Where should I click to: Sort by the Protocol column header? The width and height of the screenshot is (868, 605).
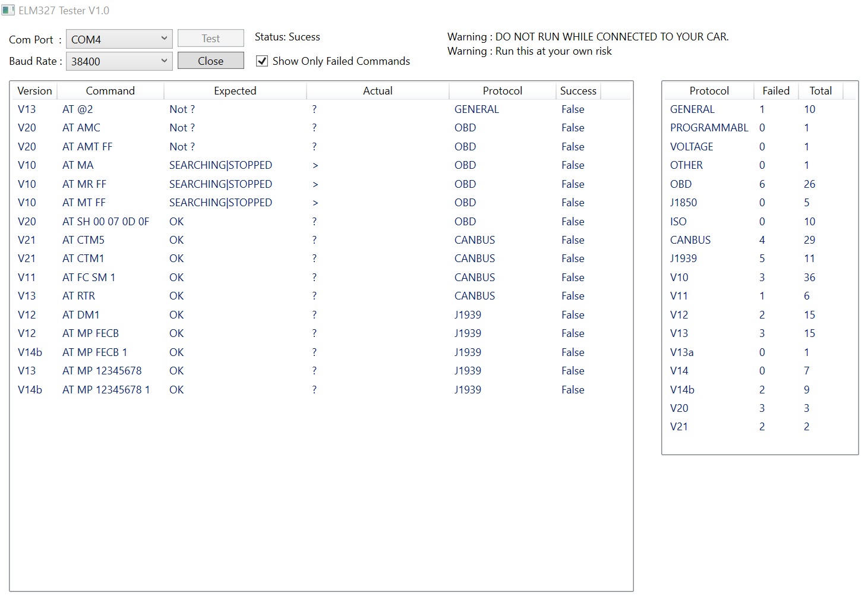point(503,90)
